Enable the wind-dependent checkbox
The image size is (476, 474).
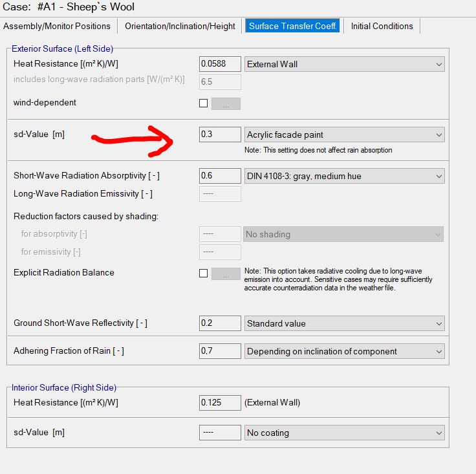tap(204, 103)
